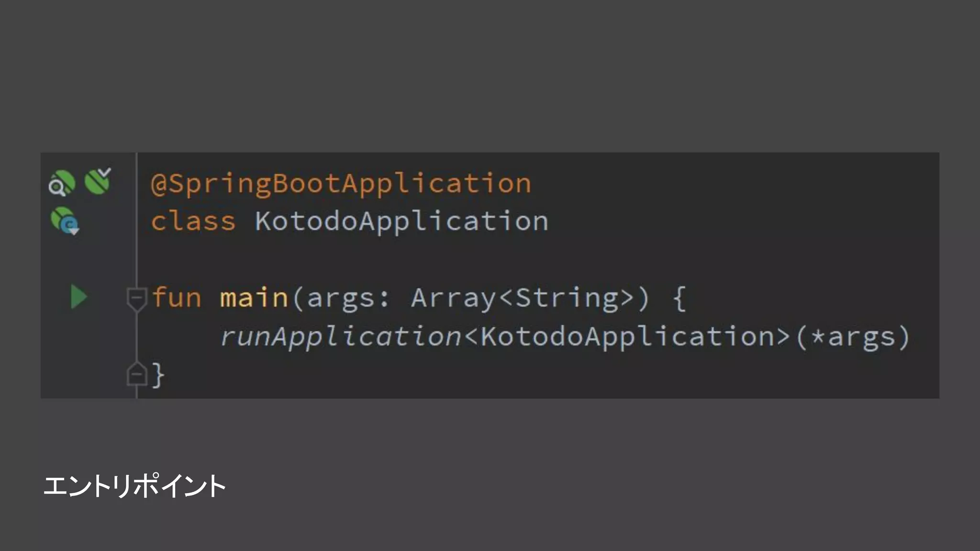The image size is (980, 551).
Task: Click the KotodoApplication class name declaration
Action: [x=401, y=221]
